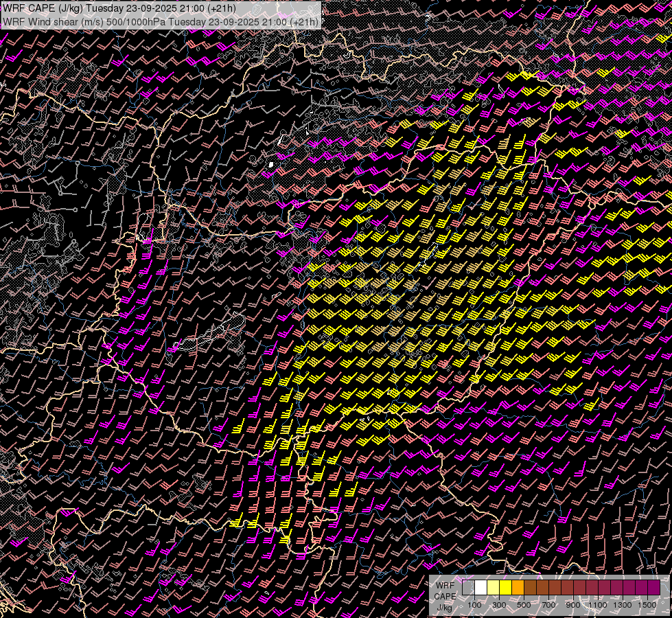Select the 1100 legend scale label
Screen dimensions: 672x618
click(598, 605)
